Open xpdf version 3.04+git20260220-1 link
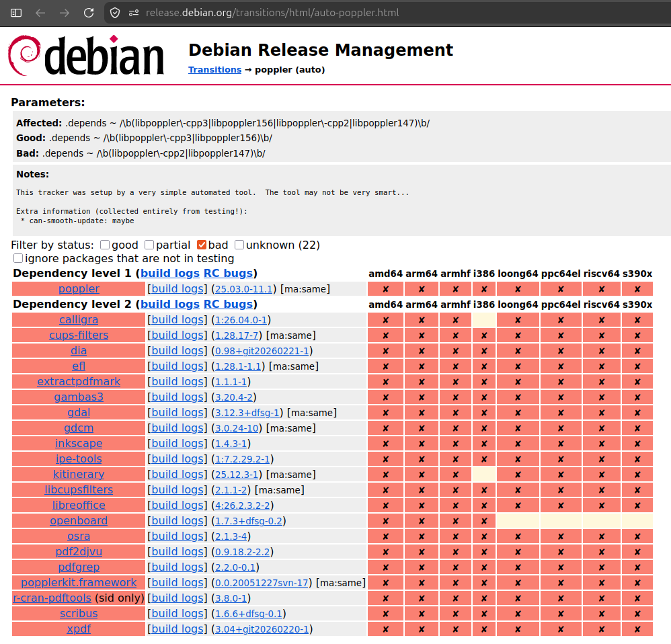This screenshot has width=671, height=644. tap(262, 629)
